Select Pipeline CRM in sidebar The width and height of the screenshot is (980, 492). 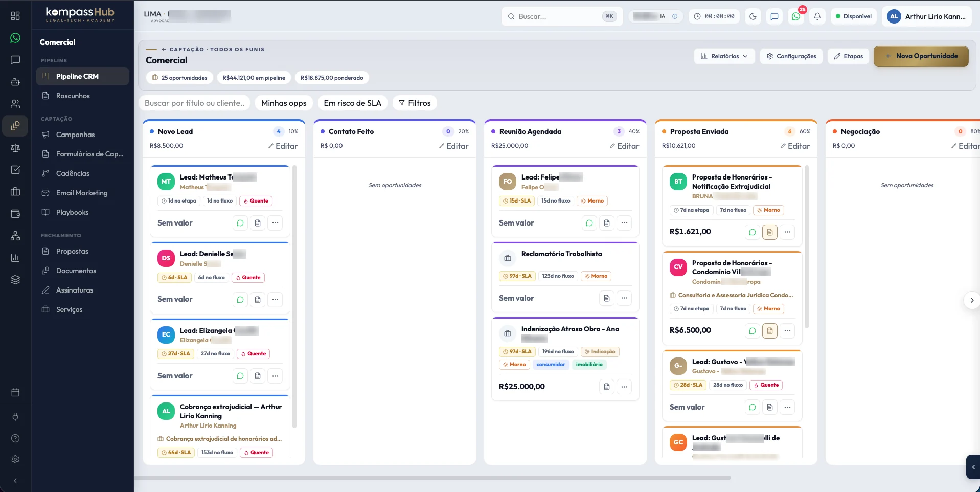(82, 76)
